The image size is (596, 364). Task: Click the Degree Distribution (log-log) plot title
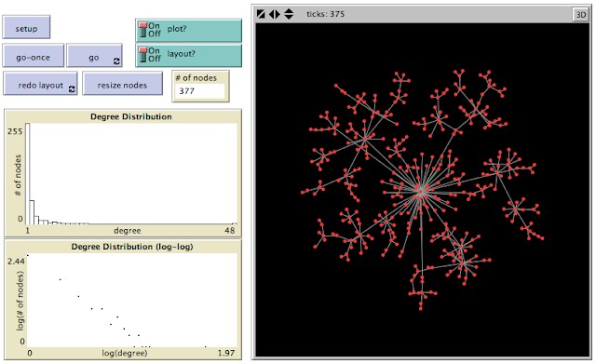pos(132,247)
